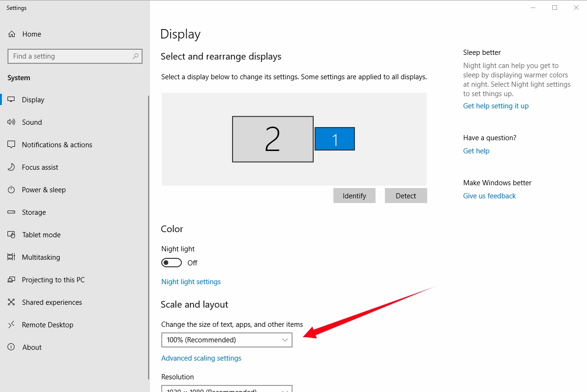587x392 pixels.
Task: Turn on the Night light switch
Action: (x=172, y=263)
